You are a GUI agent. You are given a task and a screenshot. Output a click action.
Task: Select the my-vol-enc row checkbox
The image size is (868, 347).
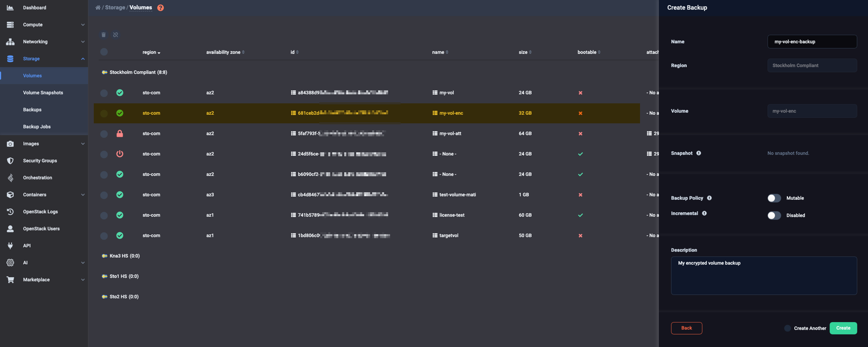tap(104, 113)
